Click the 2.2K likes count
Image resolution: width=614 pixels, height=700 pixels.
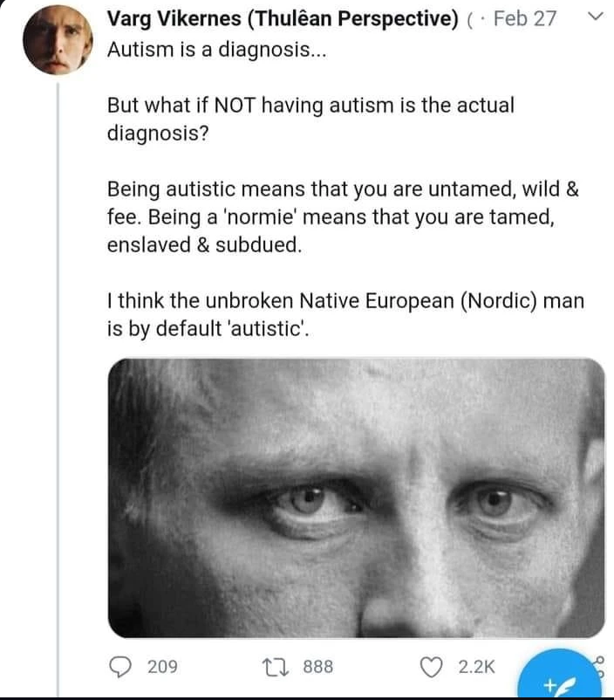(x=476, y=667)
